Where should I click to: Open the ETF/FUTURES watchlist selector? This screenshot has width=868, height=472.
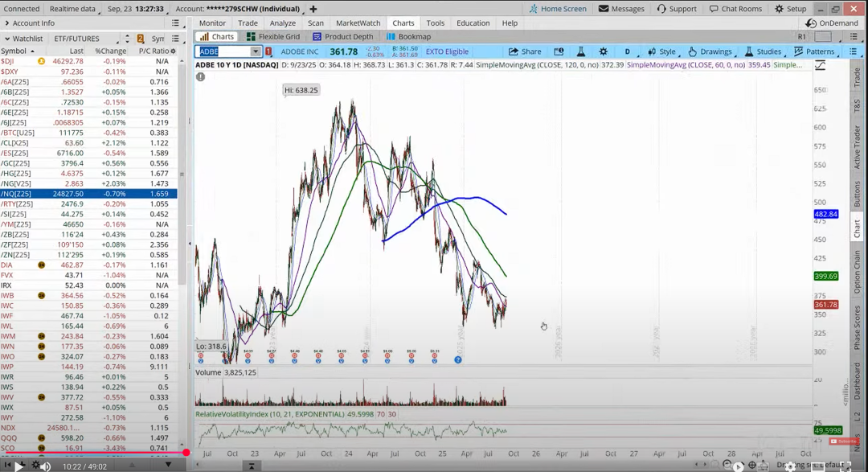[85, 39]
